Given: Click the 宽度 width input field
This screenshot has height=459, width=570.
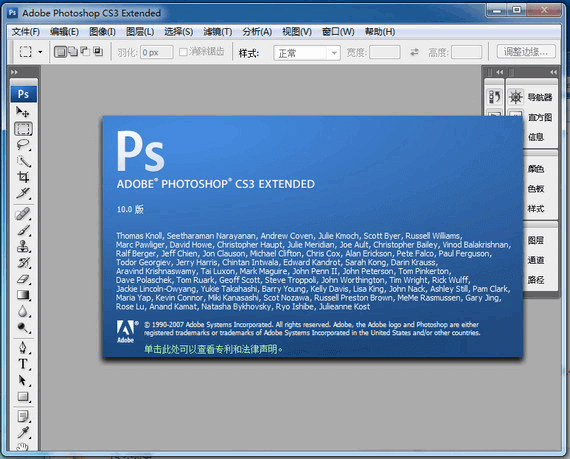Looking at the screenshot, I should click(x=385, y=52).
